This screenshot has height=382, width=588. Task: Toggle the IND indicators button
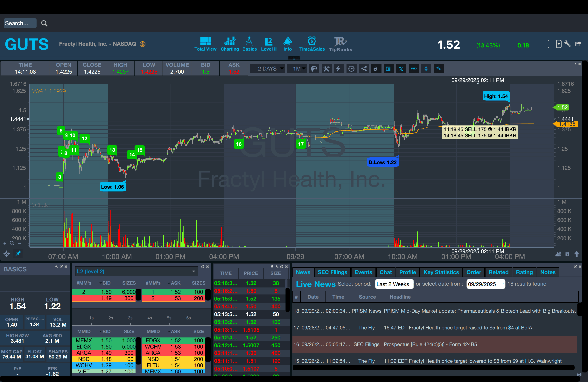(x=414, y=69)
